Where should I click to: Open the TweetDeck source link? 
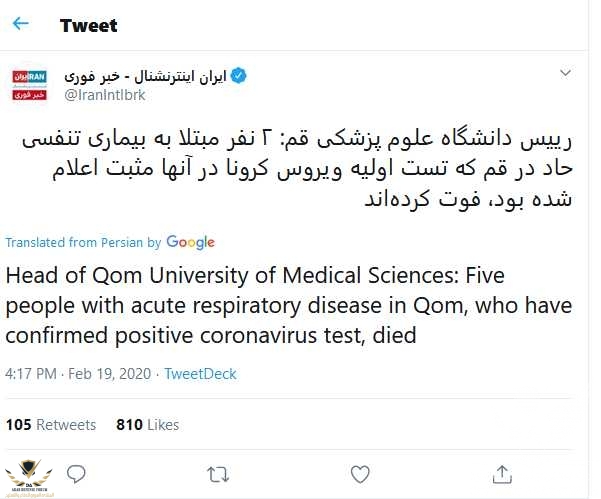[x=198, y=373]
